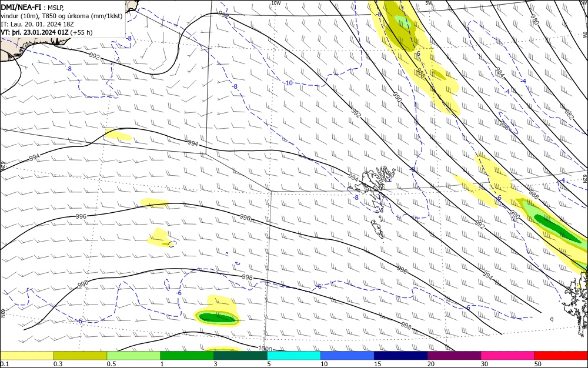Click the "986" isobar label
Viewport: 588px width, 368px height.
coord(505,126)
